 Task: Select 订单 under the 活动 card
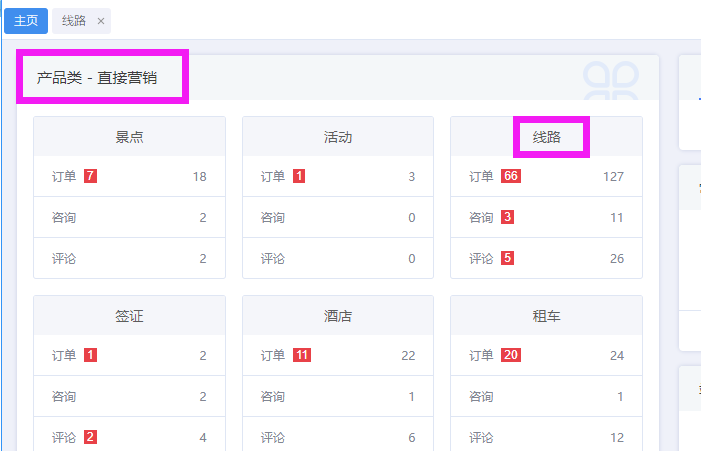tap(273, 177)
